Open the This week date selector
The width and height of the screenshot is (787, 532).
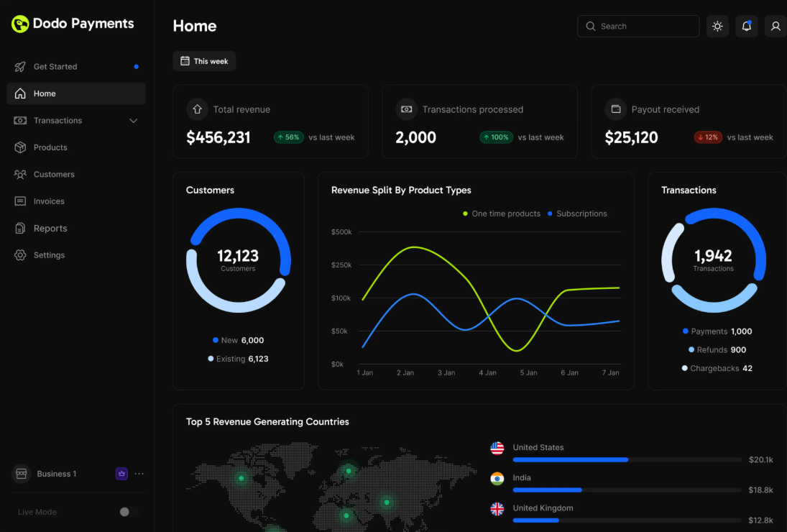(204, 61)
